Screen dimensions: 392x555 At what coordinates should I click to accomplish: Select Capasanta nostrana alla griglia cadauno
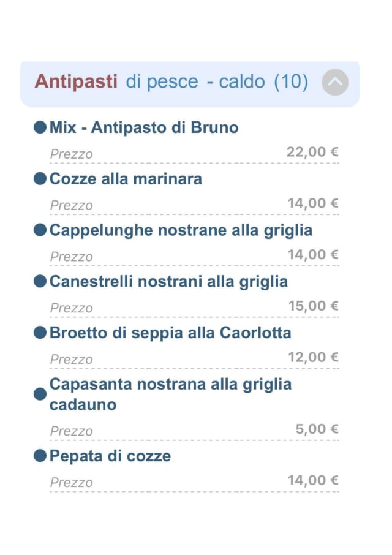170,394
